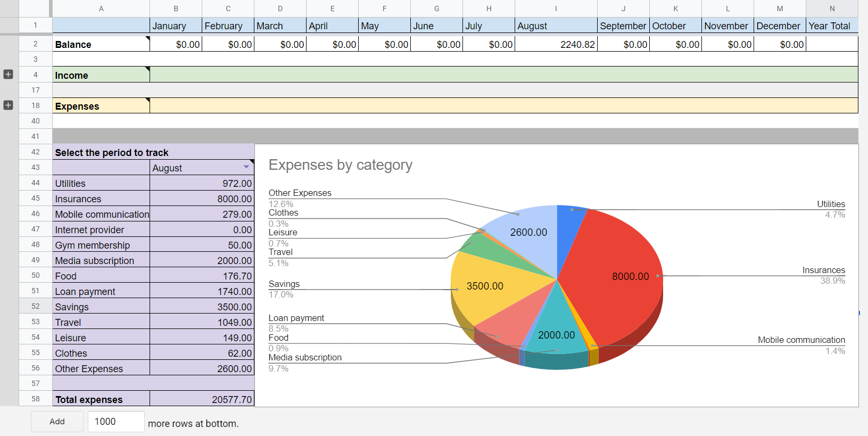
Task: Select the 'Select the period to track' cell
Action: pyautogui.click(x=112, y=152)
